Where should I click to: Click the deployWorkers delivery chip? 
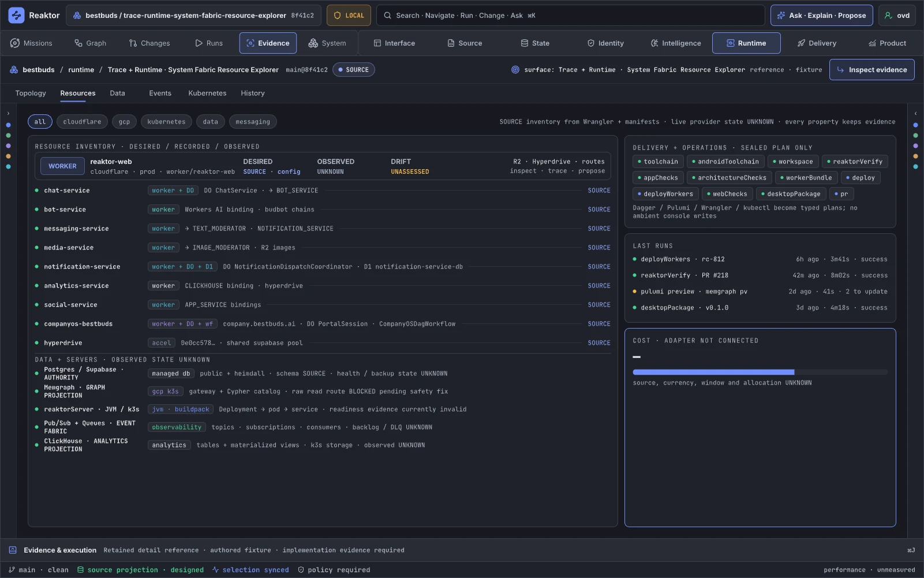point(666,194)
